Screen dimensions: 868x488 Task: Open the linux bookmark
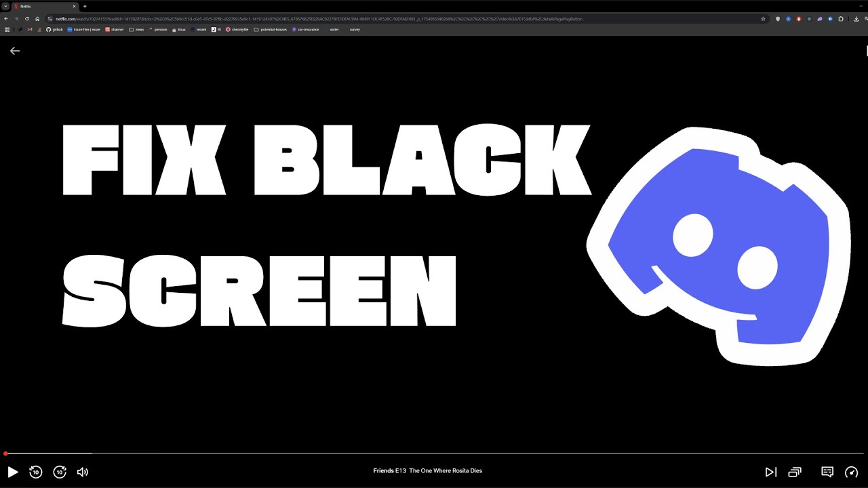point(178,30)
